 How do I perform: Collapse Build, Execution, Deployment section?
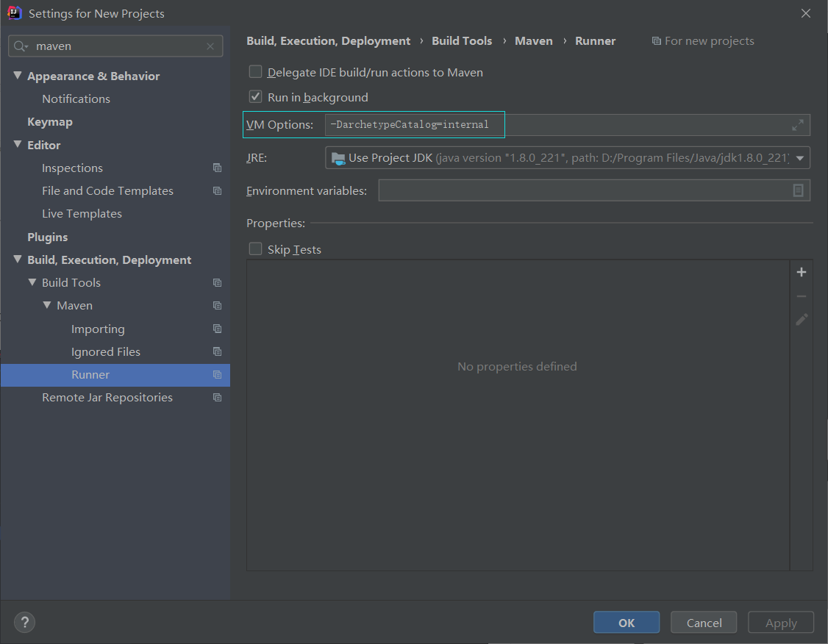tap(18, 260)
